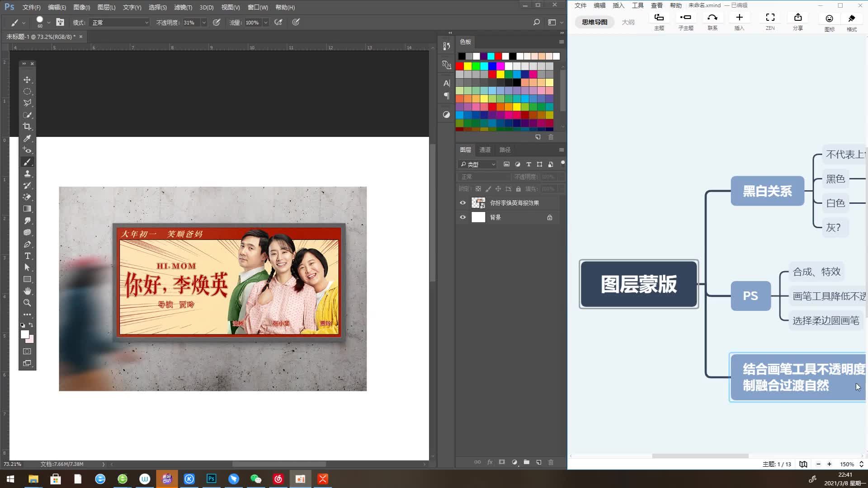Click XMind zoom in plus button
The height and width of the screenshot is (488, 868).
(829, 464)
